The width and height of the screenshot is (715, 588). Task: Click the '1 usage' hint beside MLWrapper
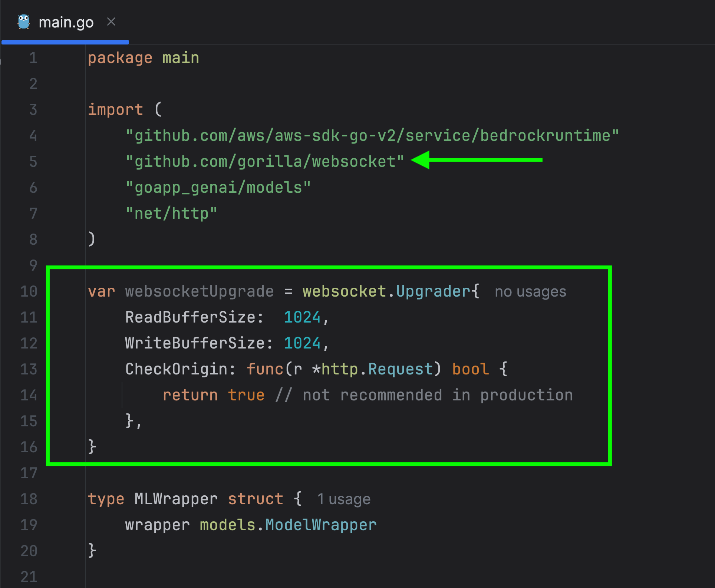(344, 499)
